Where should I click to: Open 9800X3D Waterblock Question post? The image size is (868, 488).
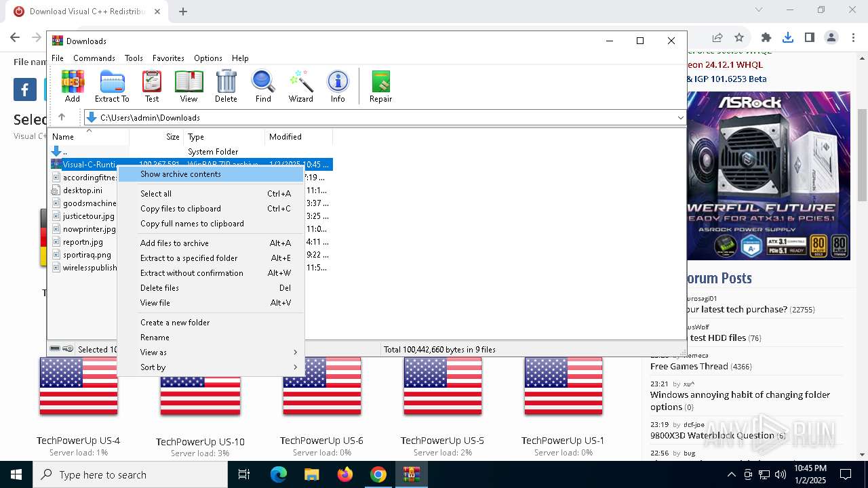712,435
